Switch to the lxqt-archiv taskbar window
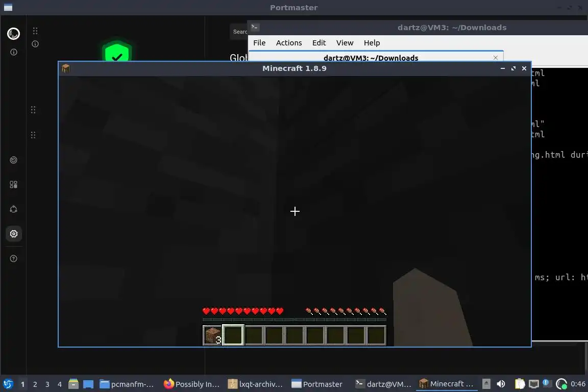The image size is (588, 392). (255, 384)
